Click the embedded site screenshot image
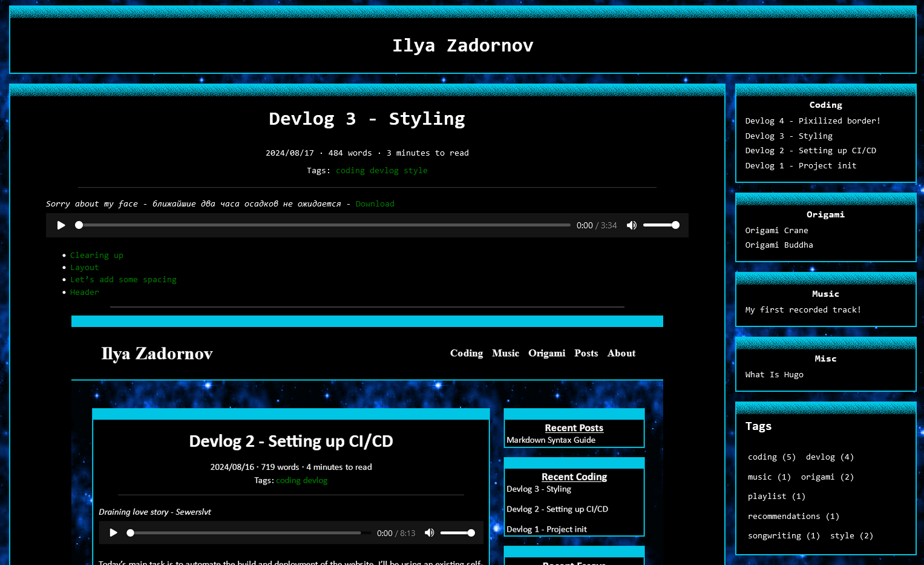This screenshot has width=924, height=565. 367,440
